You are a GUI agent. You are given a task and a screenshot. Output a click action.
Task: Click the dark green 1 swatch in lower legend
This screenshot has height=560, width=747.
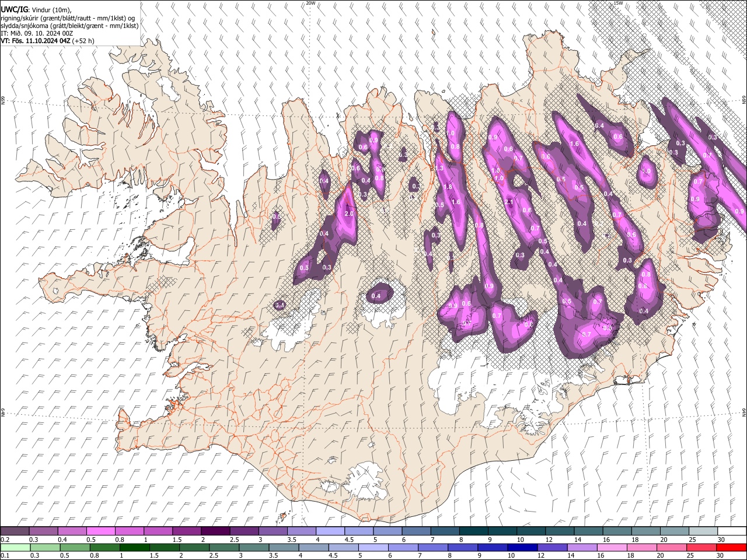pyautogui.click(x=135, y=547)
